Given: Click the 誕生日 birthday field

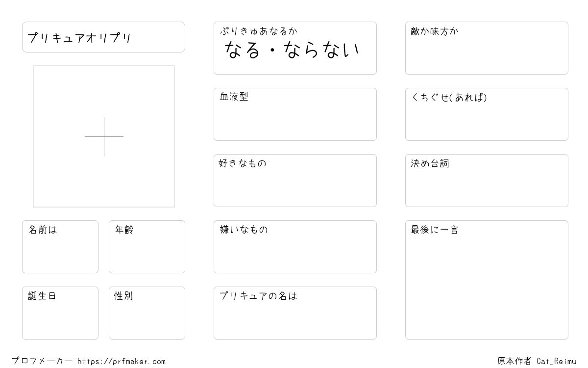Looking at the screenshot, I should click(x=60, y=313).
